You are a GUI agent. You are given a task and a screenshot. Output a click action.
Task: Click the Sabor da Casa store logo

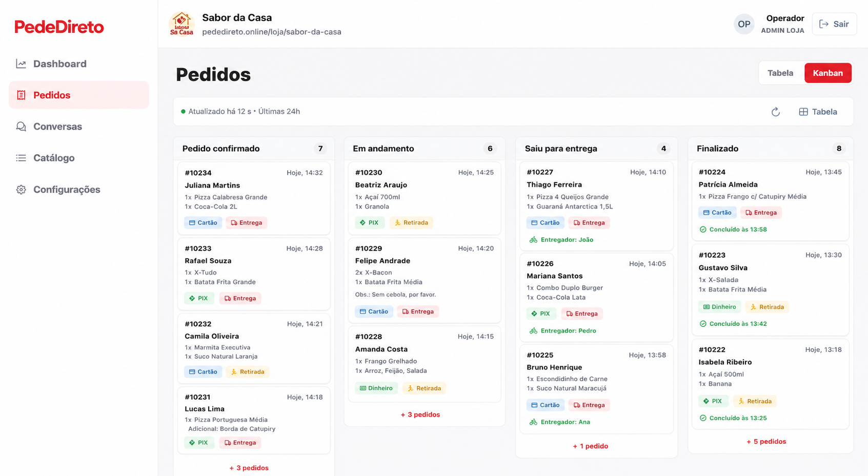pyautogui.click(x=181, y=24)
